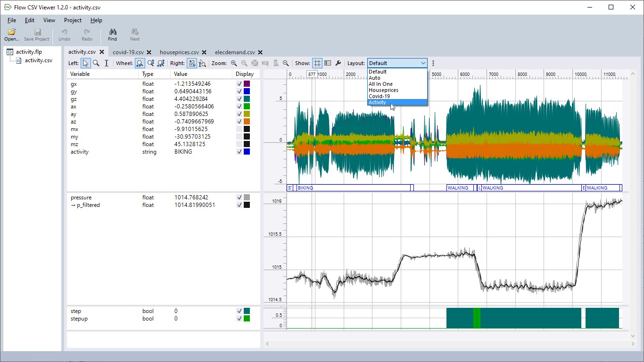Click the az orange color swatch

(x=247, y=122)
